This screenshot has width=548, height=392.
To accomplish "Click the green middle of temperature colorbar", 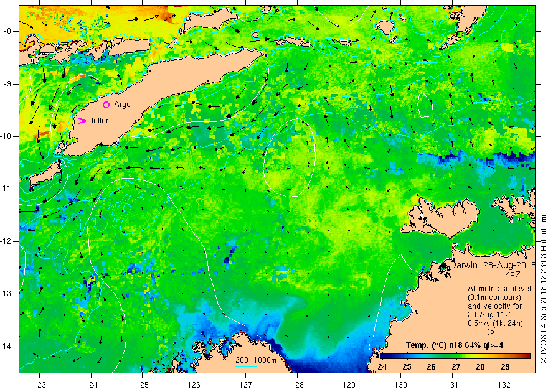I will point(455,357).
